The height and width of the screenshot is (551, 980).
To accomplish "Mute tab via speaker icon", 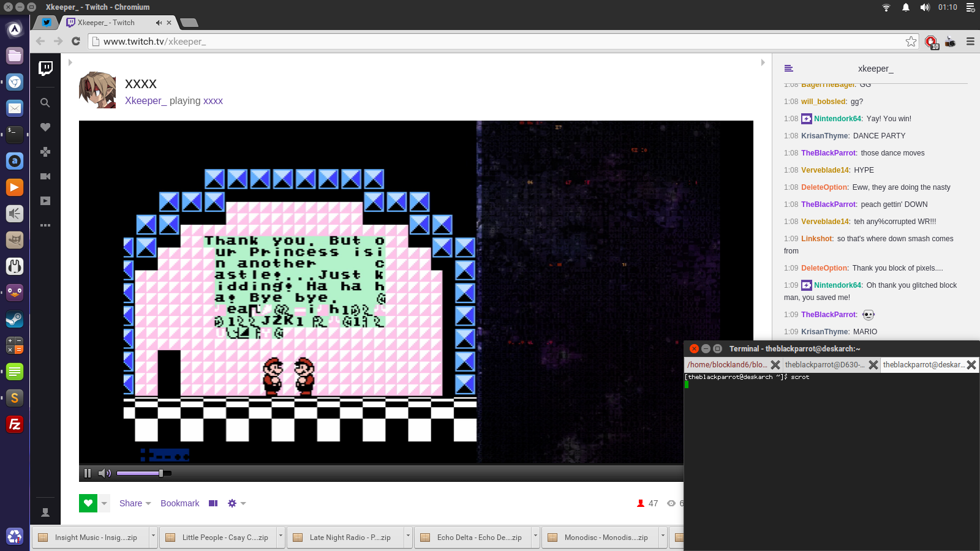I will [159, 23].
